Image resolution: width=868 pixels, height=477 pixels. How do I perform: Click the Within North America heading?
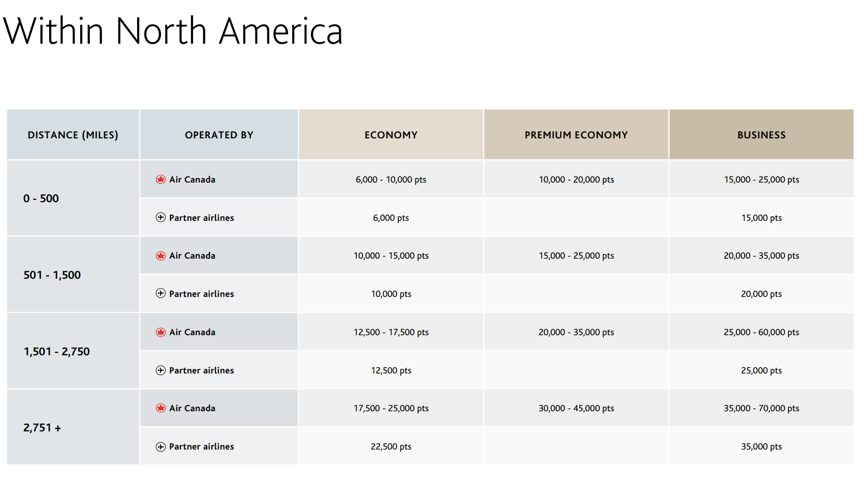tap(173, 31)
